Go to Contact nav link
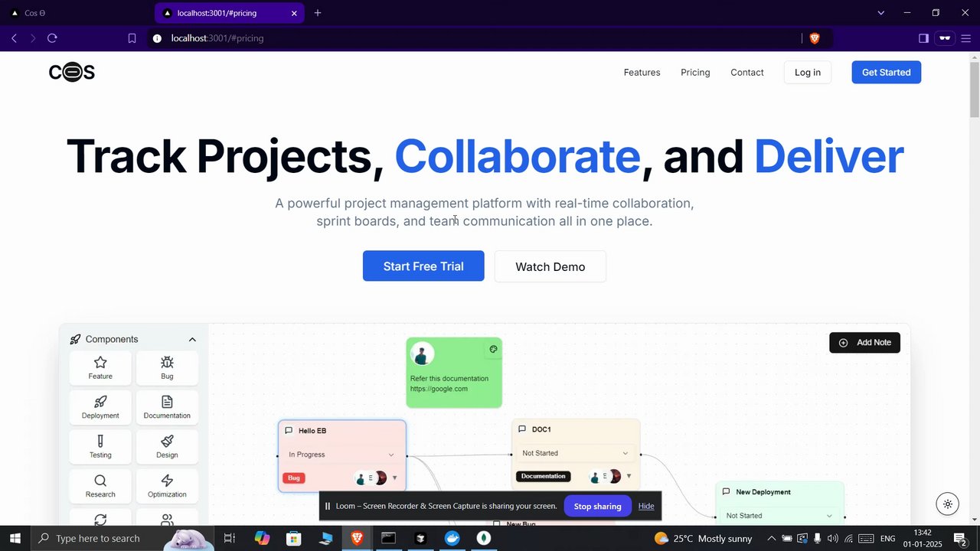This screenshot has height=551, width=980. coord(747,73)
